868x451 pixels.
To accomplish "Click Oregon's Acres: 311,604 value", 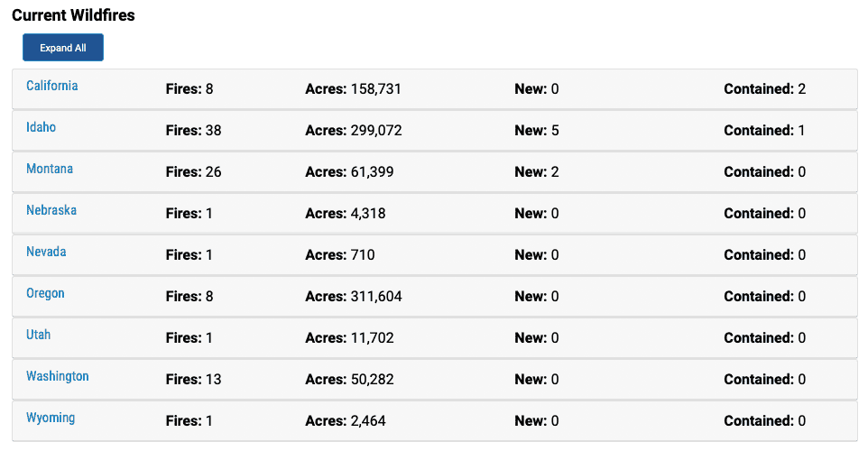I will point(353,297).
